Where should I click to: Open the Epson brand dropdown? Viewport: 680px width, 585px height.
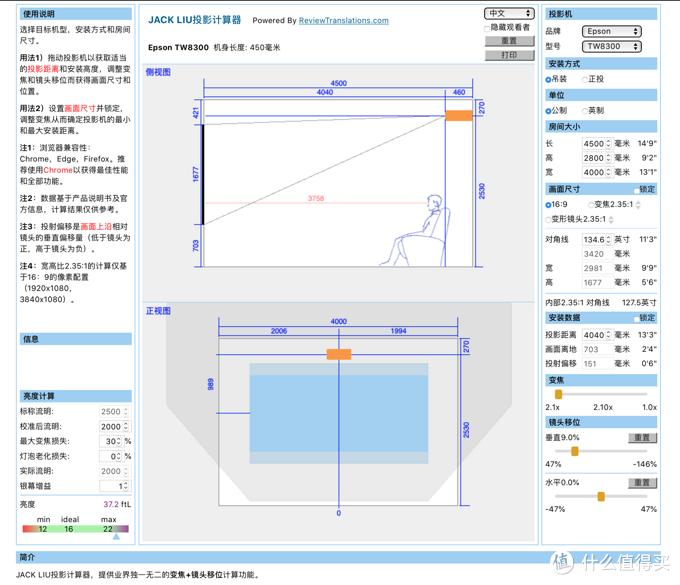click(x=611, y=31)
